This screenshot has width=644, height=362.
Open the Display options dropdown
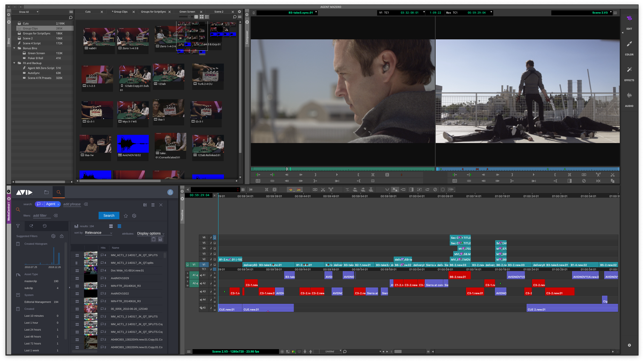[151, 234]
